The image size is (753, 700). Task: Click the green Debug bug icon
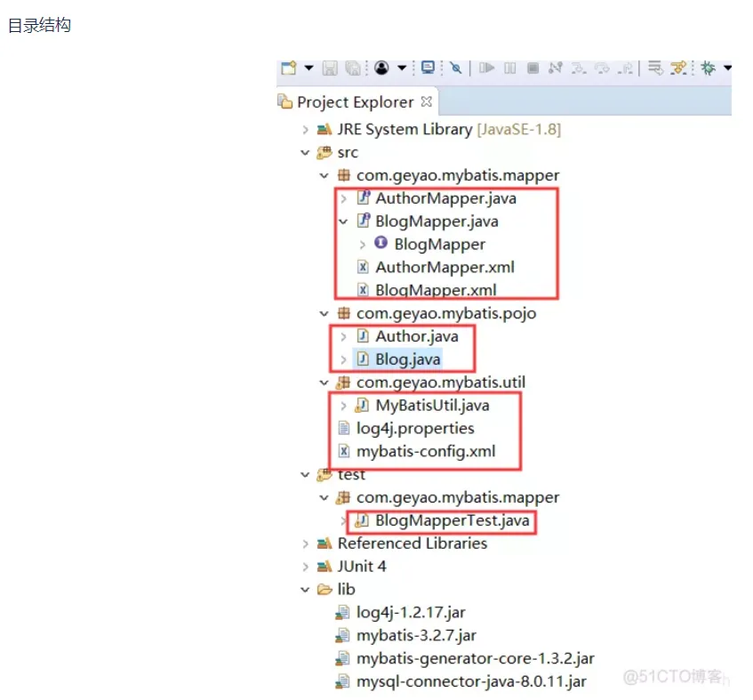coord(708,68)
